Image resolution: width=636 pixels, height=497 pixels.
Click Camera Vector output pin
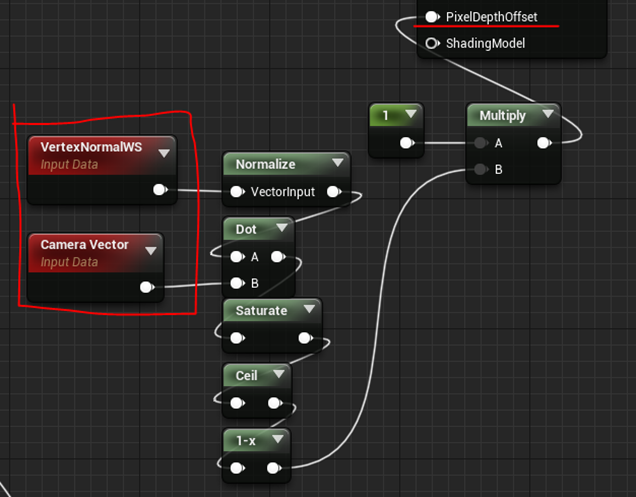tap(147, 287)
